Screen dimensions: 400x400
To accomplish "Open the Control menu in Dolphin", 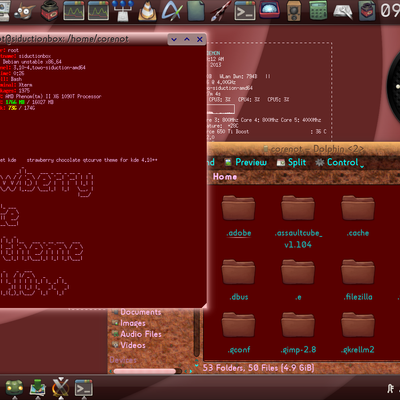I will click(x=339, y=162).
